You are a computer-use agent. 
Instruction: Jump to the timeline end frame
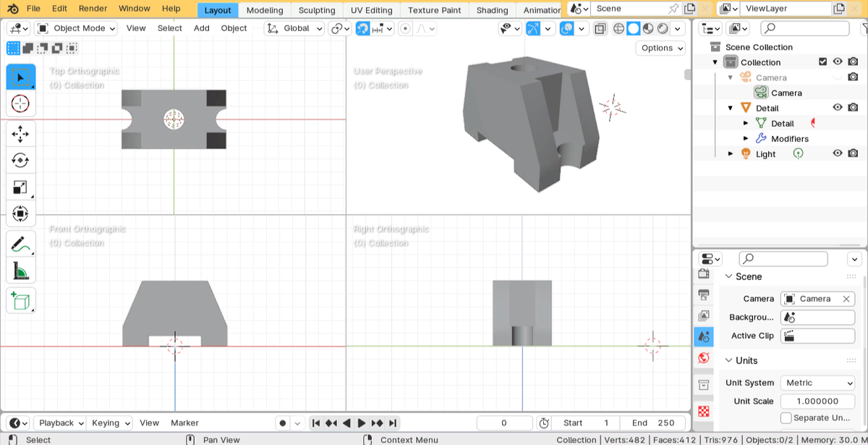tap(393, 423)
